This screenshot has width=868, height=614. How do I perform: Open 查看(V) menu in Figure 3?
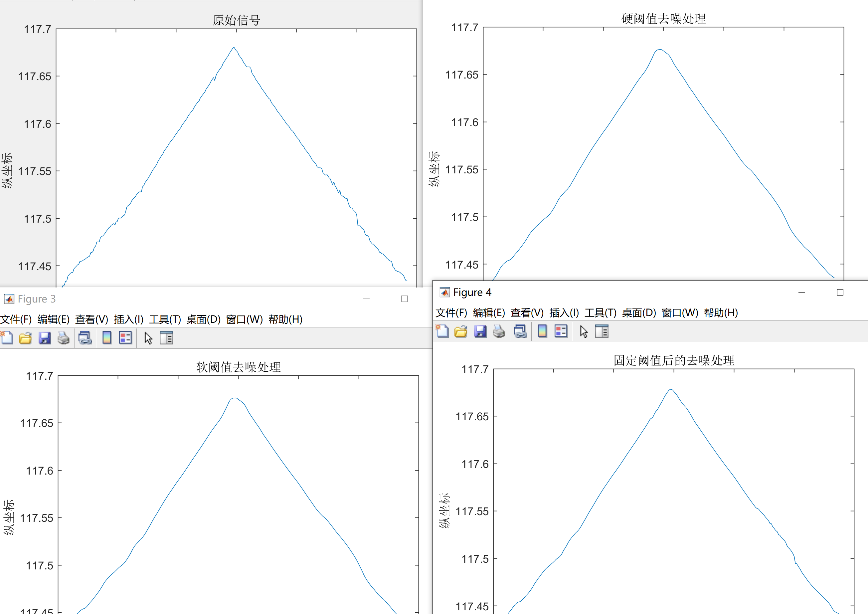[x=91, y=319]
